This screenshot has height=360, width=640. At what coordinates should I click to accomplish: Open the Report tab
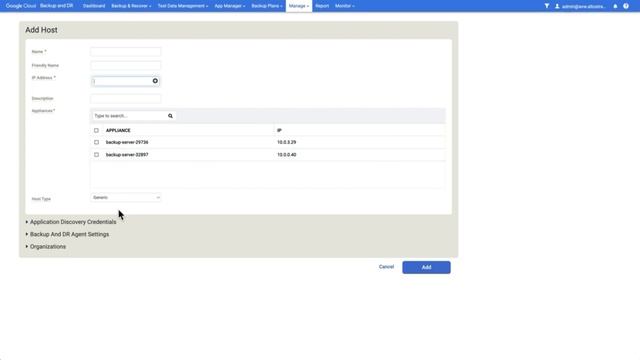click(322, 6)
